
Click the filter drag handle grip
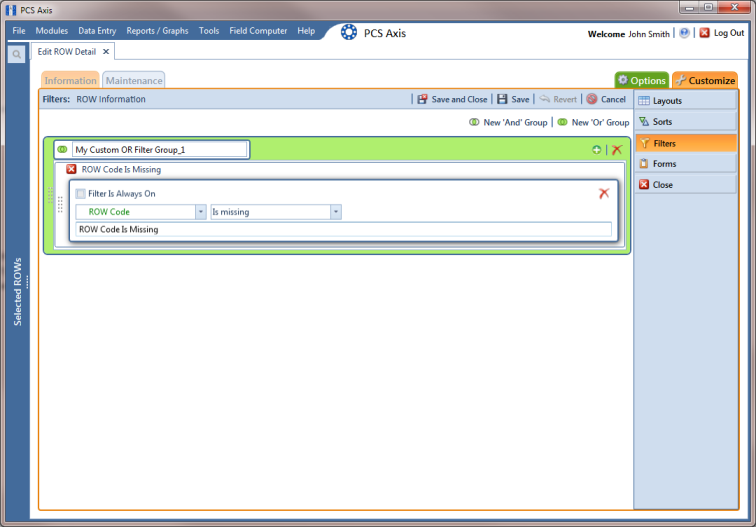click(60, 204)
